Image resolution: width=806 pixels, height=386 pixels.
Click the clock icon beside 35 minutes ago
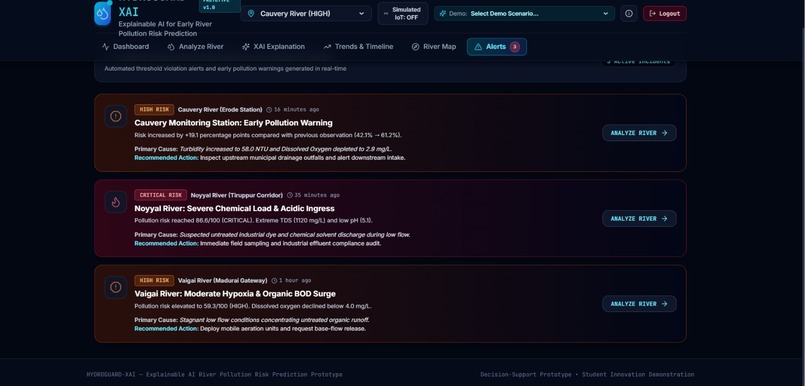pyautogui.click(x=290, y=195)
